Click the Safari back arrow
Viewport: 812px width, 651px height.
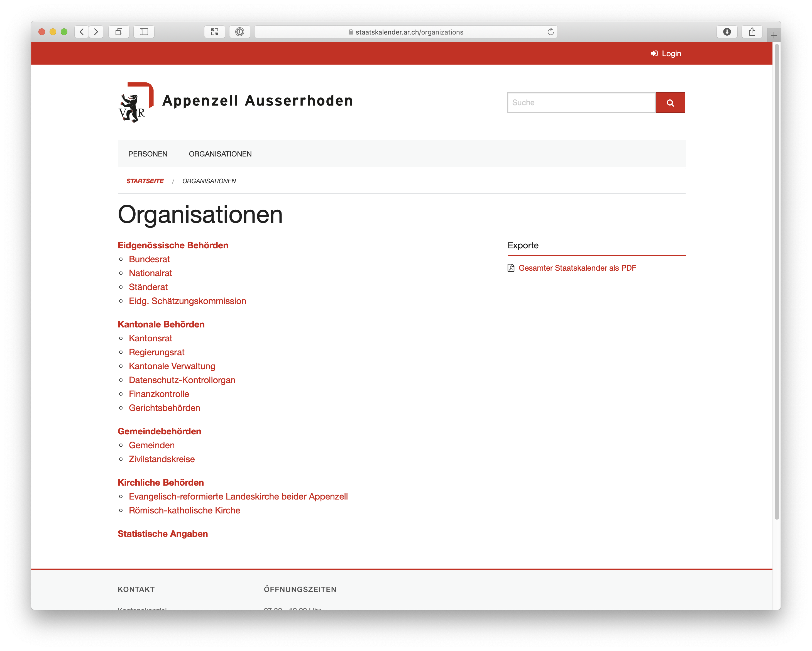tap(82, 32)
